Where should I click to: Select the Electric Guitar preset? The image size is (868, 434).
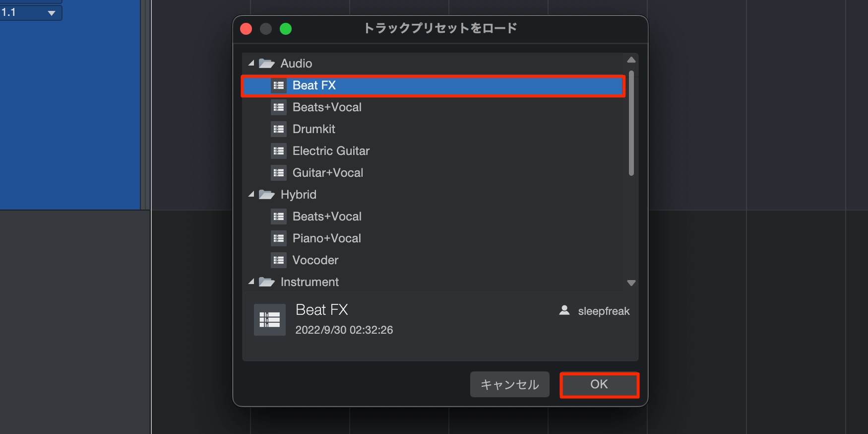point(433,151)
